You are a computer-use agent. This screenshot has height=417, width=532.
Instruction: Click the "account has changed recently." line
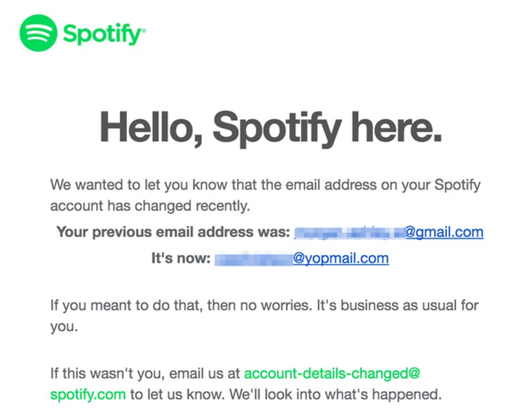coord(150,206)
